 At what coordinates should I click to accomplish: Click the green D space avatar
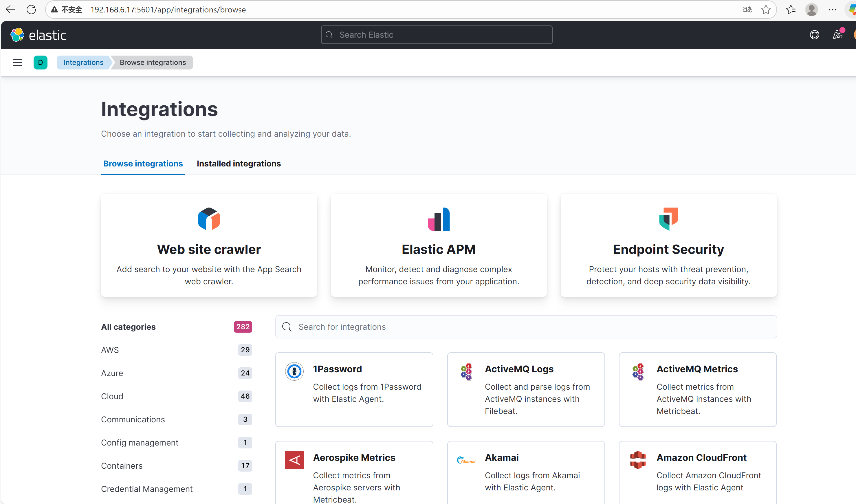tap(41, 63)
